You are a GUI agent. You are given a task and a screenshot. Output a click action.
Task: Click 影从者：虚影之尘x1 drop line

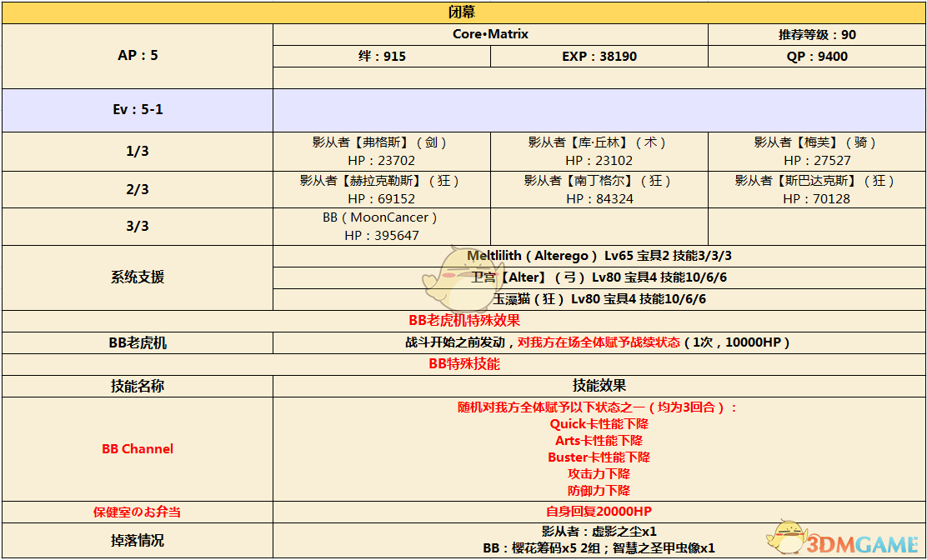coord(599,531)
